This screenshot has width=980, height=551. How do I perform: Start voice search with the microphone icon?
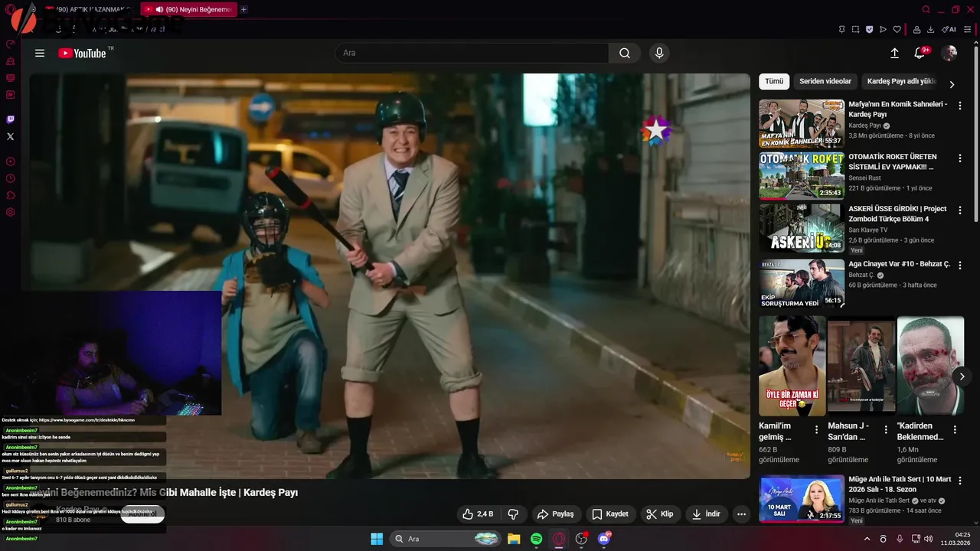659,53
